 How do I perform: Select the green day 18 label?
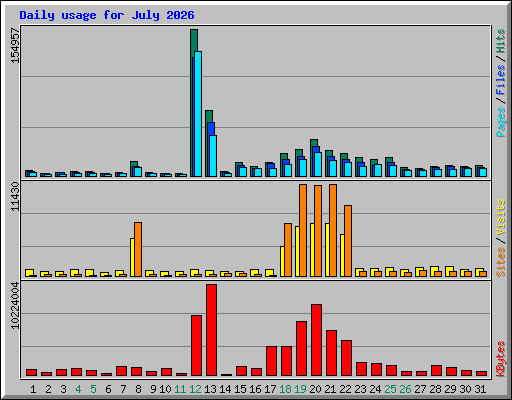[285, 389]
